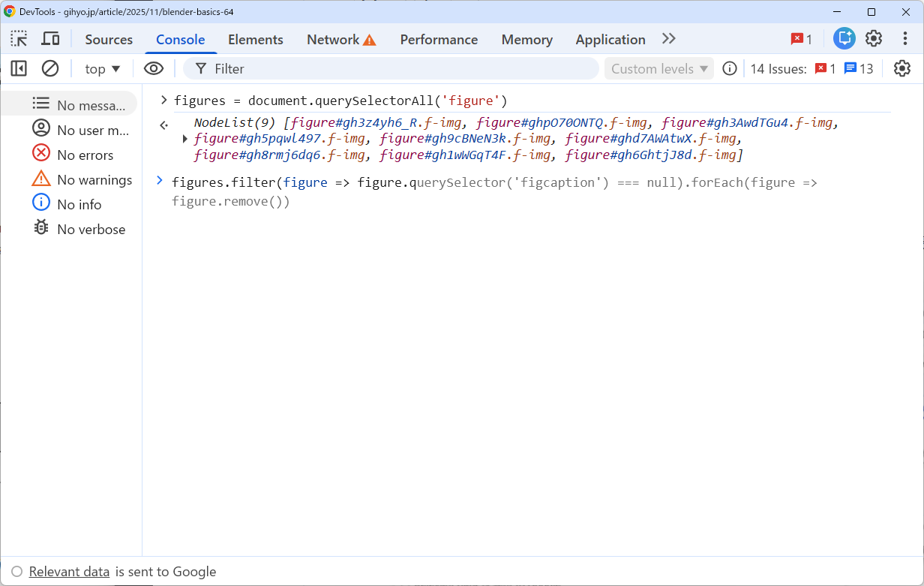This screenshot has height=586, width=924.
Task: Open the AI assistance panel icon
Action: tap(844, 39)
